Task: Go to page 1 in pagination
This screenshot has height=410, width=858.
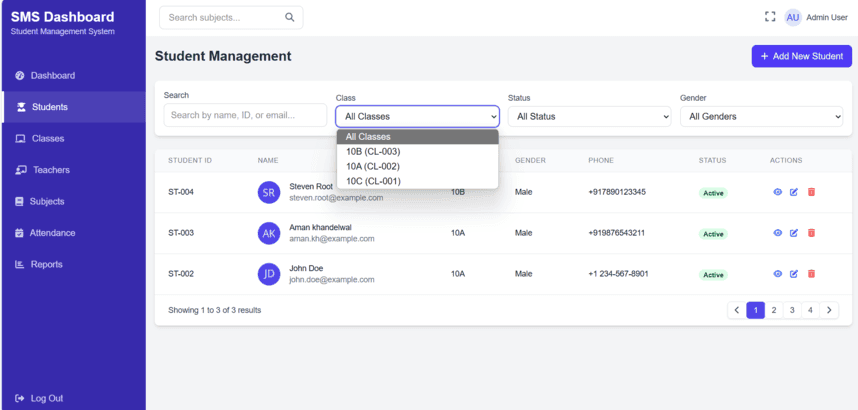Action: pyautogui.click(x=756, y=310)
